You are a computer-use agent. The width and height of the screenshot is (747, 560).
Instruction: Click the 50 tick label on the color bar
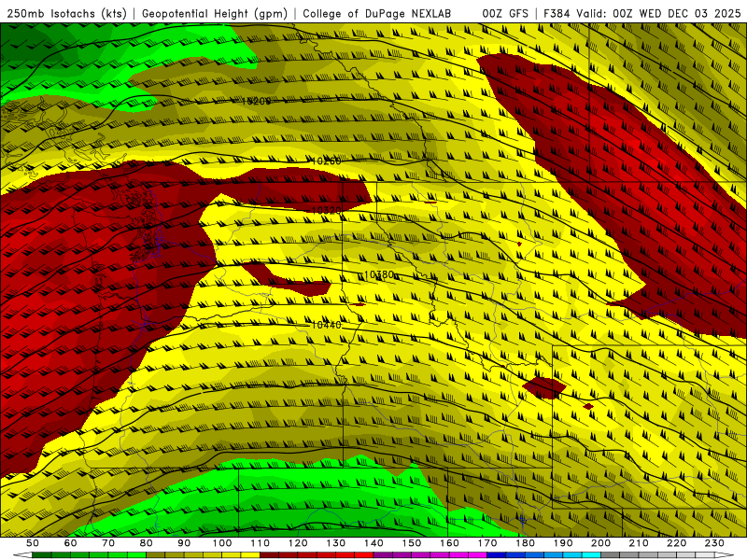(33, 543)
